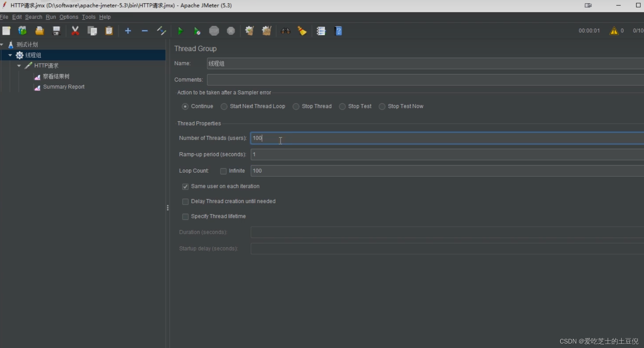Click the Clear All results icon
Viewport: 644px width, 348px height.
(266, 31)
